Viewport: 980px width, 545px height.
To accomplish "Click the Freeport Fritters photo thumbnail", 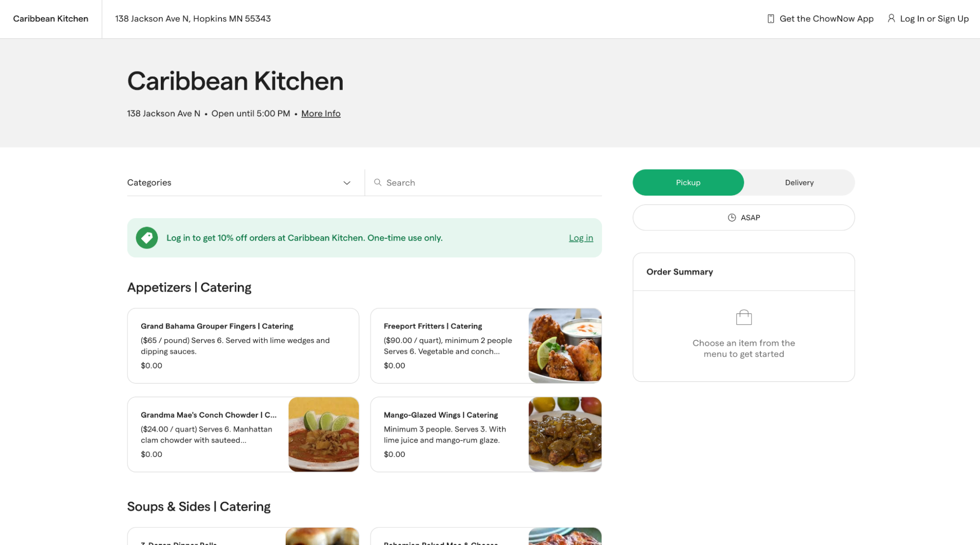I will pyautogui.click(x=565, y=346).
